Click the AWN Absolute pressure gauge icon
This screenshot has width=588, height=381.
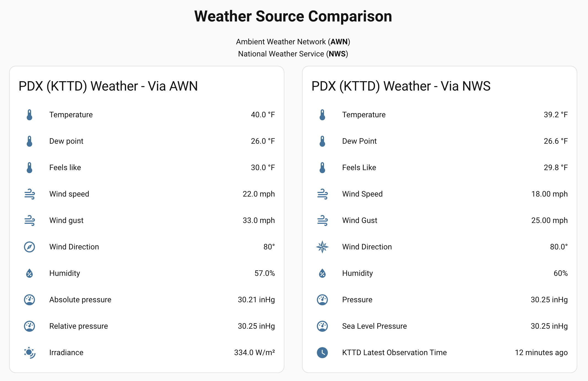coord(29,300)
